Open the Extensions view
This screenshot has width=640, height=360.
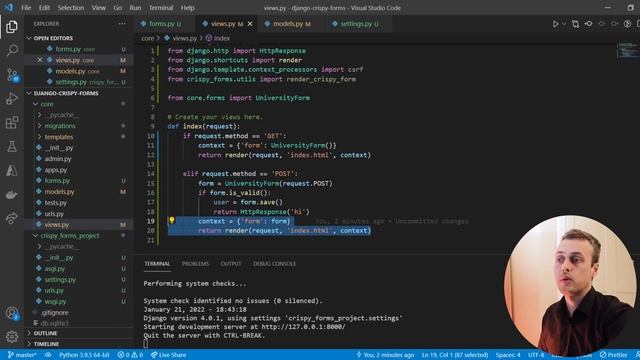12,122
